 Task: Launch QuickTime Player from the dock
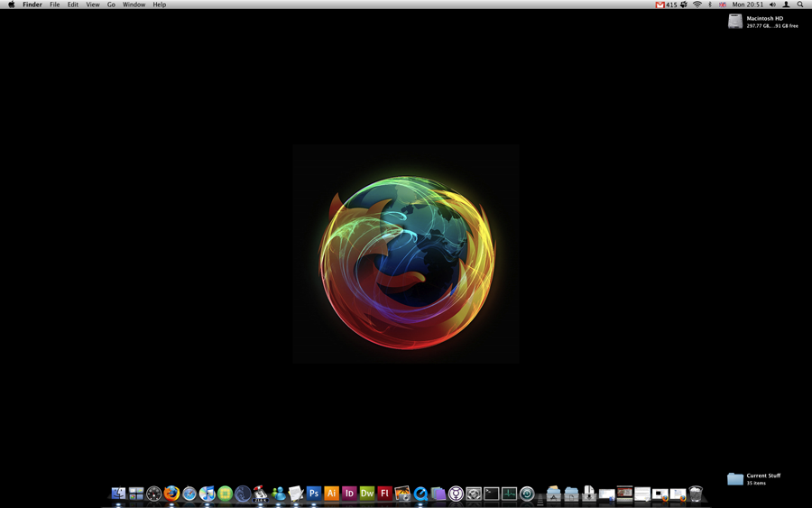point(420,494)
